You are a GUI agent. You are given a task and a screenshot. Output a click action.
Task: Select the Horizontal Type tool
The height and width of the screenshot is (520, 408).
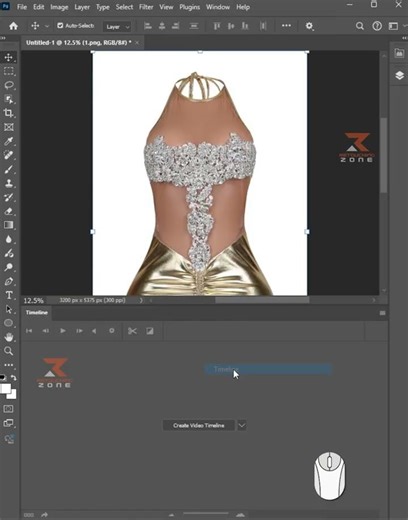pyautogui.click(x=9, y=295)
